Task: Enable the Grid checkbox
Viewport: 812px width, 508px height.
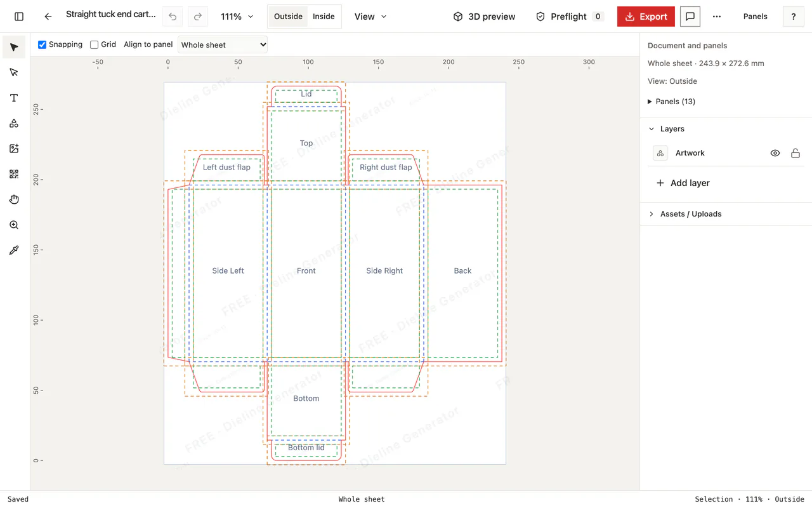Action: point(95,44)
